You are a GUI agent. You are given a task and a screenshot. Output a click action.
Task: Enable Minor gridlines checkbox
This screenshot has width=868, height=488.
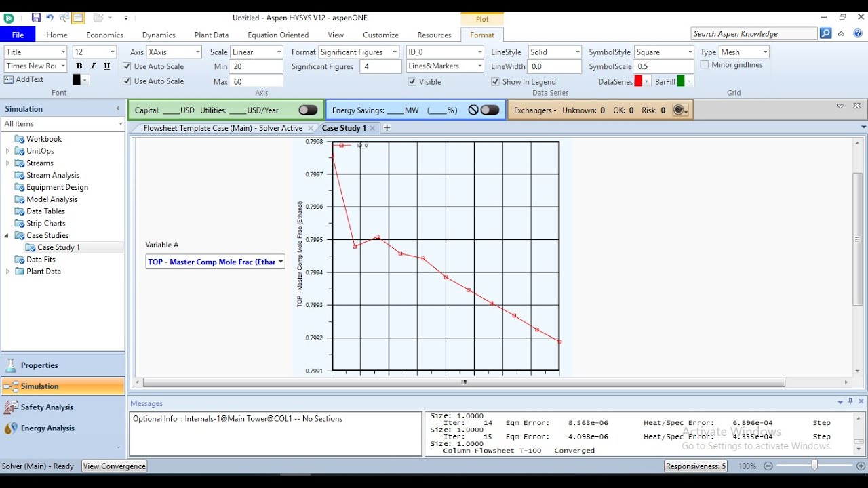(x=705, y=65)
